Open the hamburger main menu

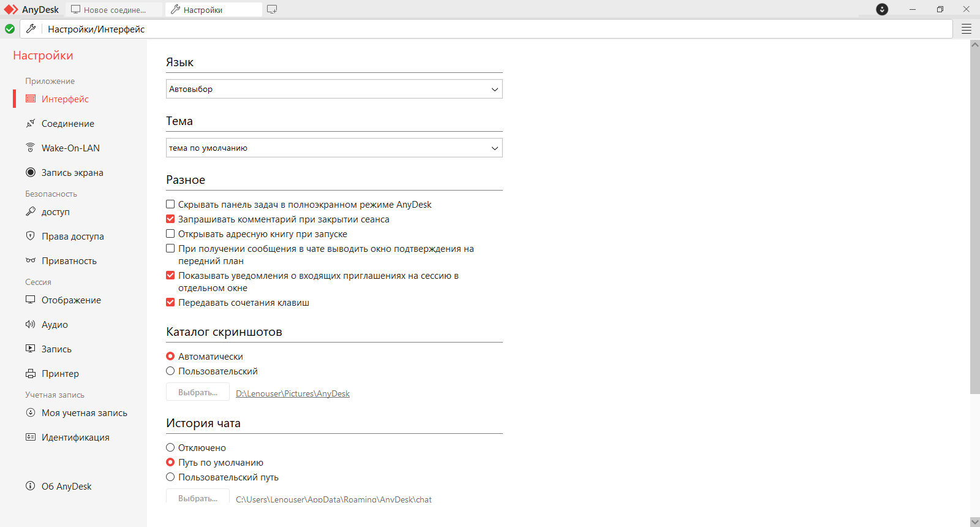(967, 29)
